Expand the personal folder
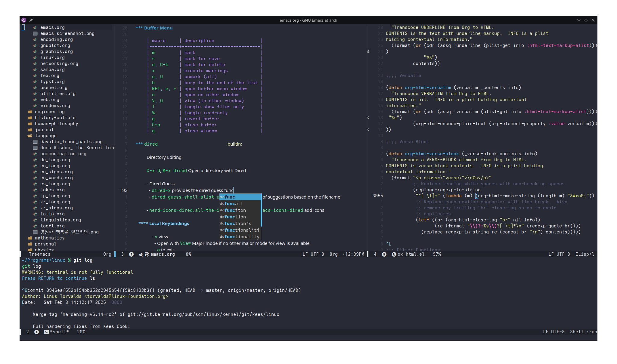This screenshot has width=617, height=364. (x=30, y=244)
